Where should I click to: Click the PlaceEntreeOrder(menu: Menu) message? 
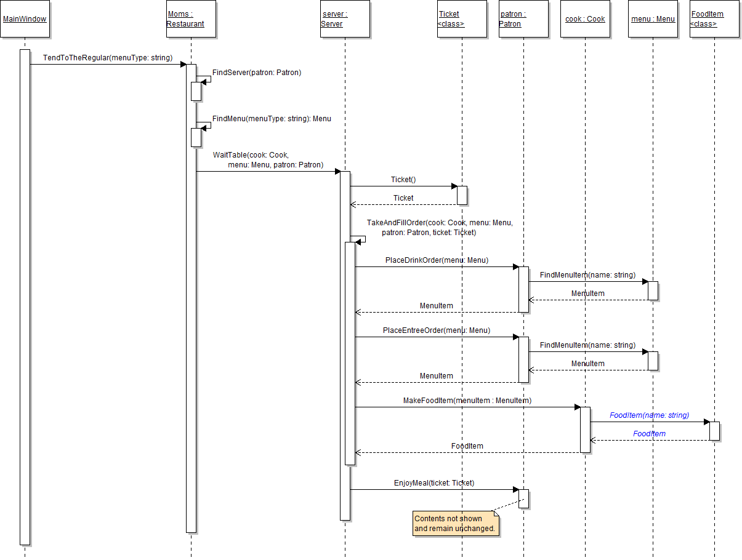pyautogui.click(x=436, y=330)
